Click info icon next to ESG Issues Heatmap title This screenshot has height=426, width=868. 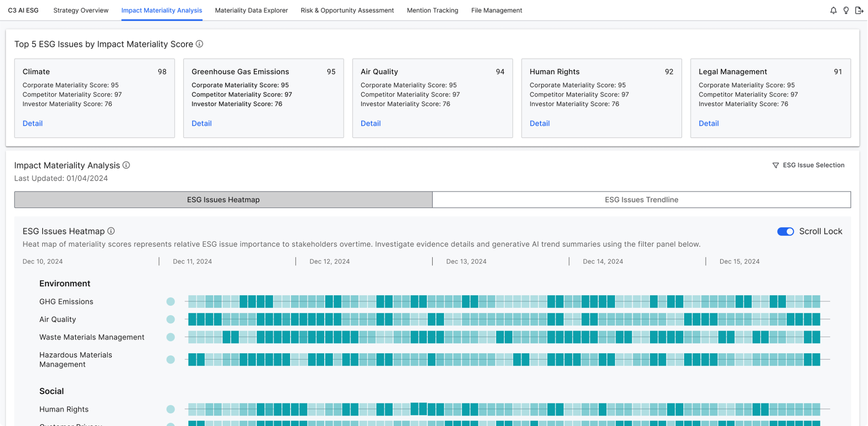(x=111, y=231)
